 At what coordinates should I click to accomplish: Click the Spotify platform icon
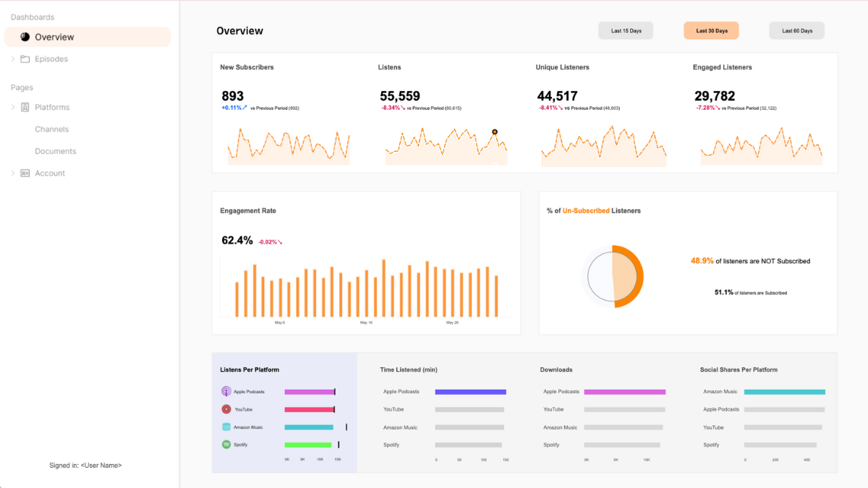tap(226, 445)
